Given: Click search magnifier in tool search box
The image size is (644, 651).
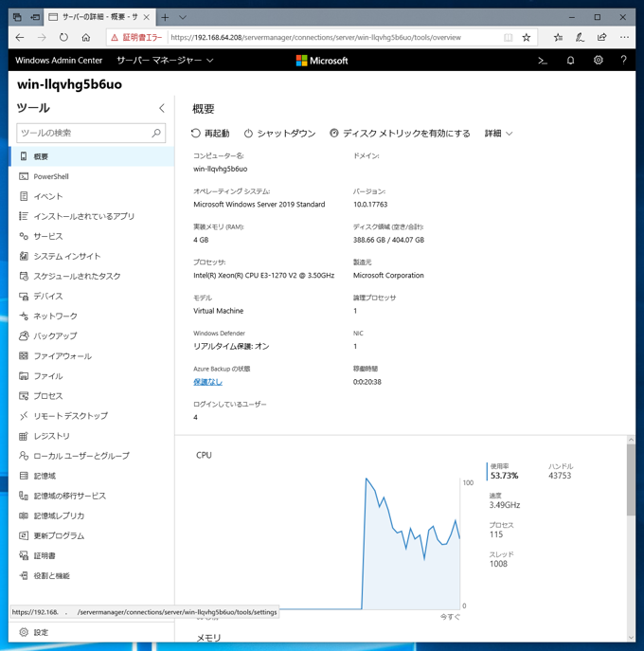Looking at the screenshot, I should click(x=156, y=133).
